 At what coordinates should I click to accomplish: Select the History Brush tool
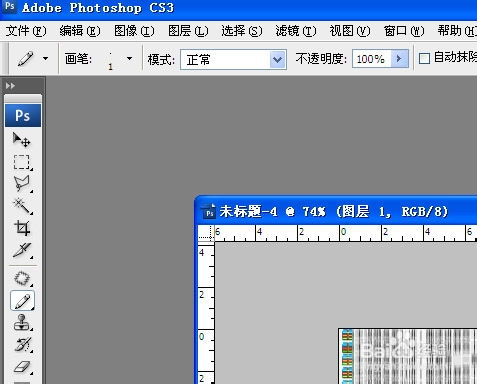tap(22, 345)
